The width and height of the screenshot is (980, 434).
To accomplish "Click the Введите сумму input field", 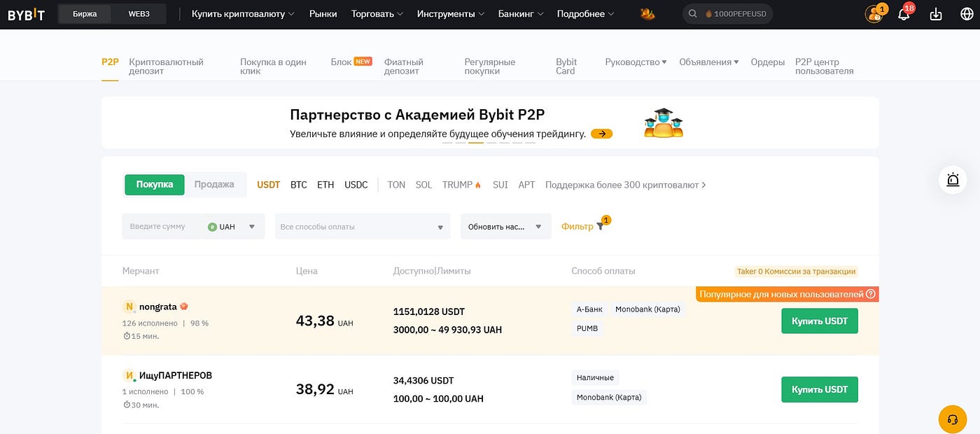I will [161, 227].
